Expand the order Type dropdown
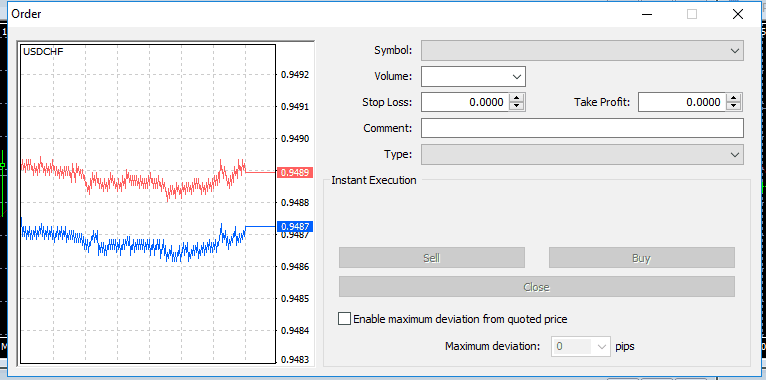This screenshot has height=380, width=766. pyautogui.click(x=582, y=154)
